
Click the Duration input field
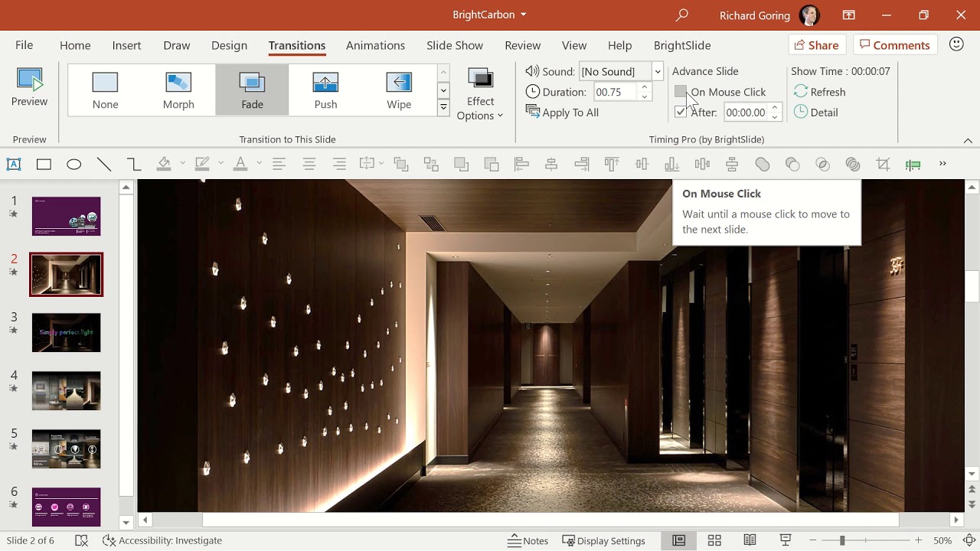616,92
